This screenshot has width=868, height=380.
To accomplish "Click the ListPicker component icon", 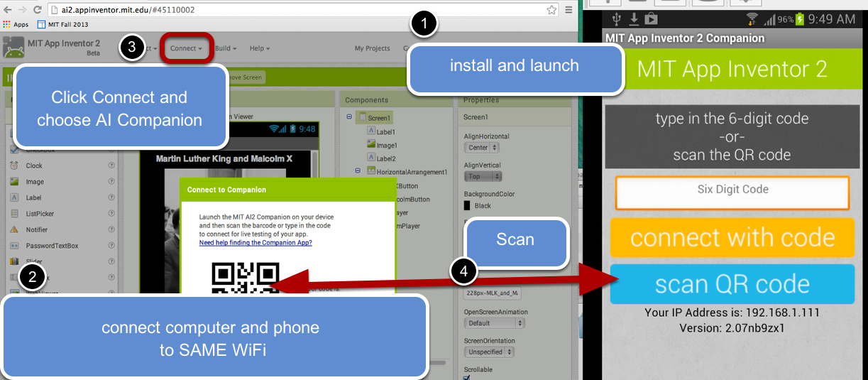I will pos(13,214).
